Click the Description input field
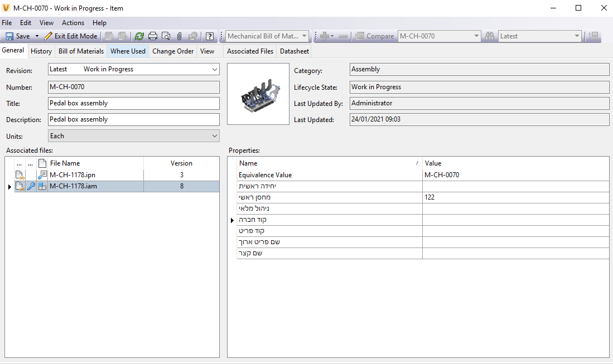Screen dimensions: 613x364 point(134,119)
